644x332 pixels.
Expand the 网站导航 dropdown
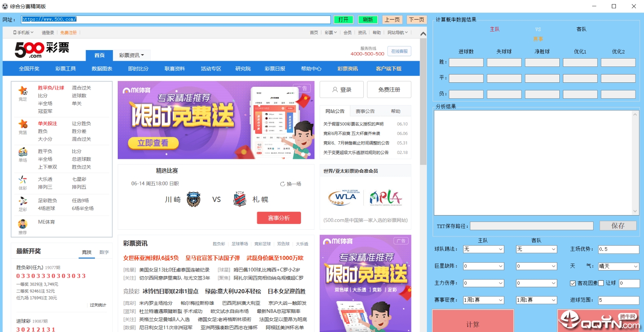pos(398,33)
